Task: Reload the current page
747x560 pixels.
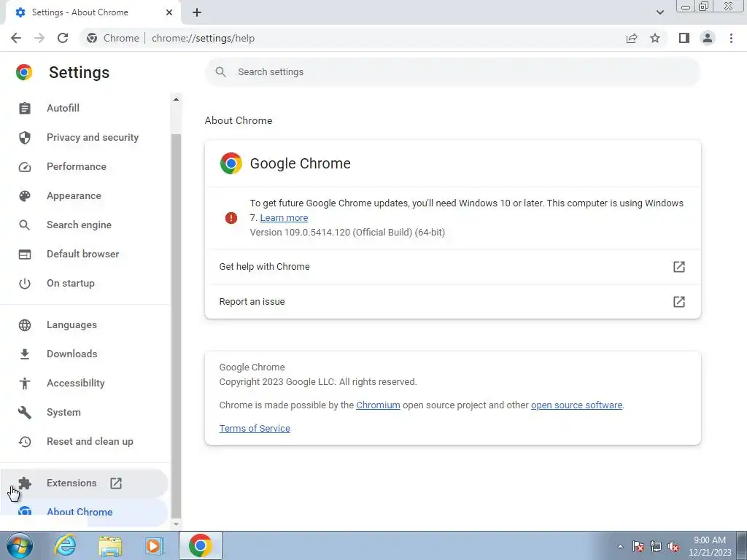Action: 63,38
